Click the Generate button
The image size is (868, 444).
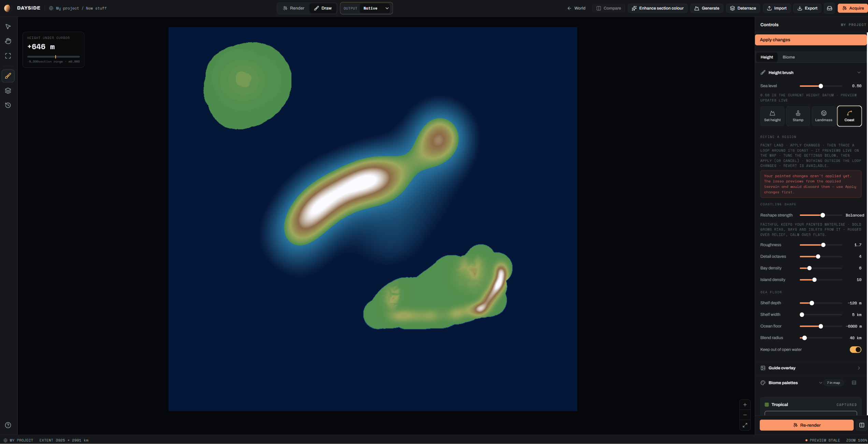pyautogui.click(x=707, y=8)
